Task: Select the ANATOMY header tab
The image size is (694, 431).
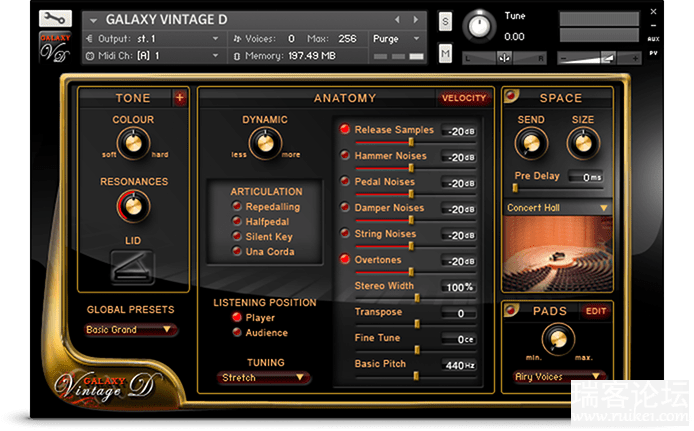Action: tap(345, 98)
